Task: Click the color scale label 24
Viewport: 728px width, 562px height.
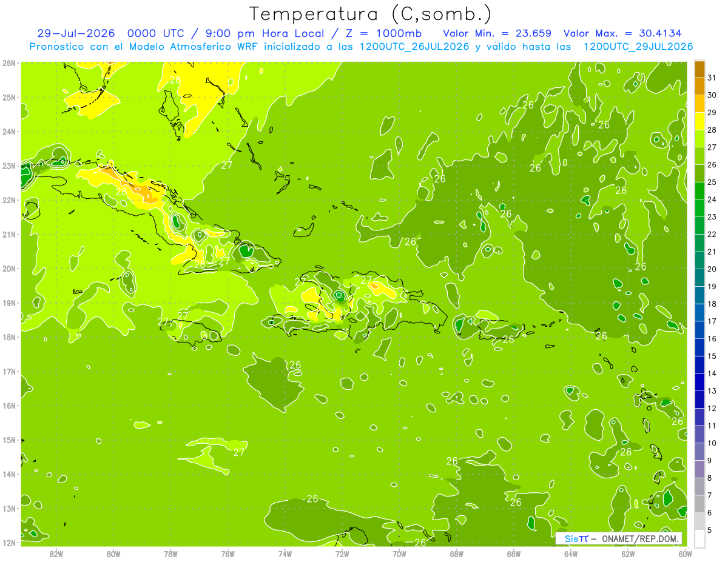Action: pos(712,199)
